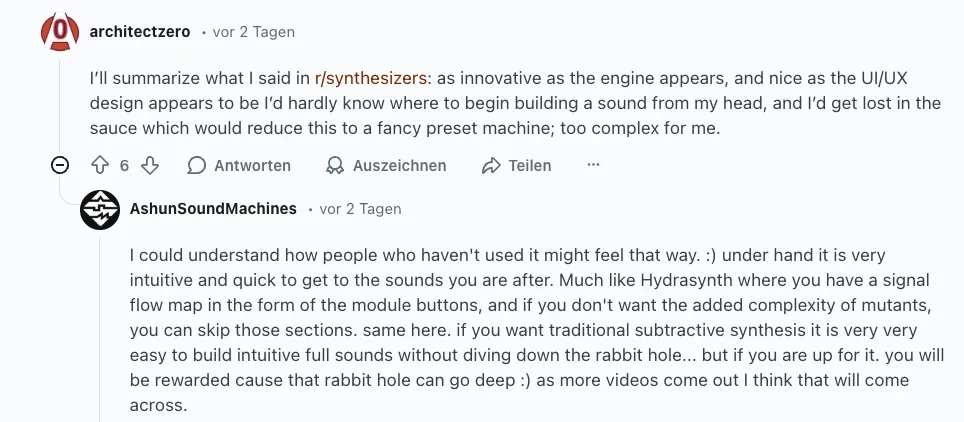Click the Antworten button label
The width and height of the screenshot is (964, 422).
(x=252, y=165)
